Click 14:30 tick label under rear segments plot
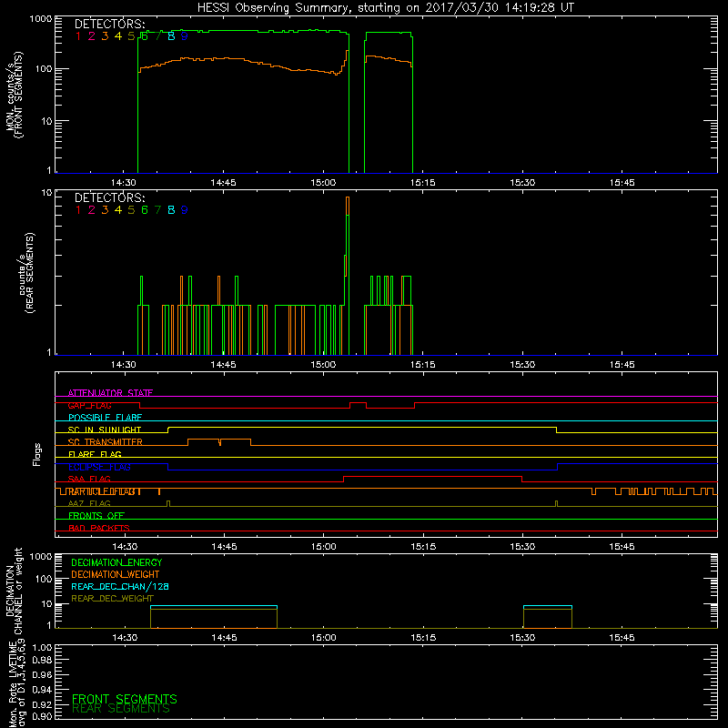The image size is (728, 728). [124, 365]
